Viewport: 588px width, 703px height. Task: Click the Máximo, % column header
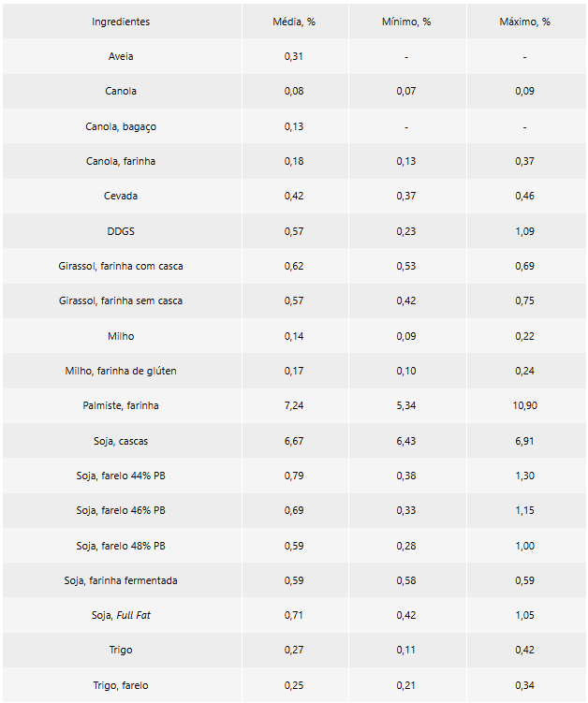[524, 22]
